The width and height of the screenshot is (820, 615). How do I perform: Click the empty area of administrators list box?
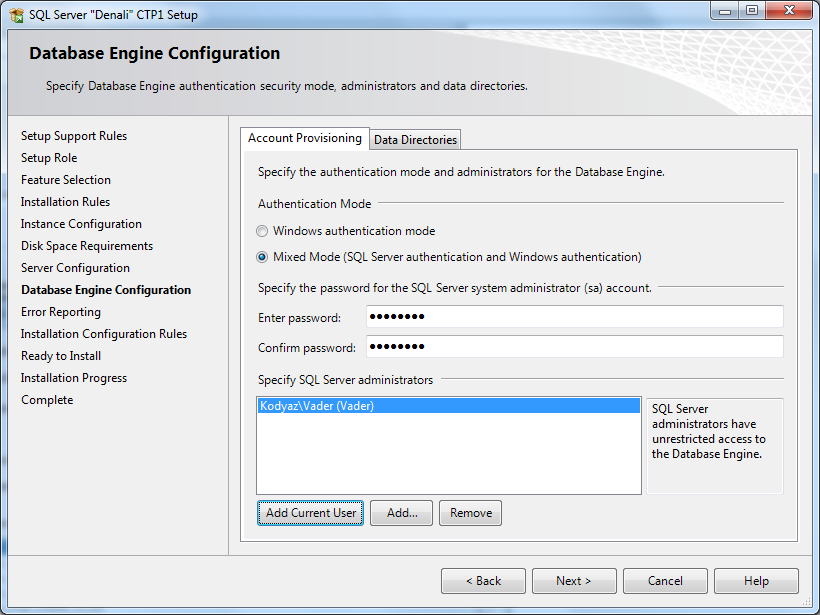[449, 453]
